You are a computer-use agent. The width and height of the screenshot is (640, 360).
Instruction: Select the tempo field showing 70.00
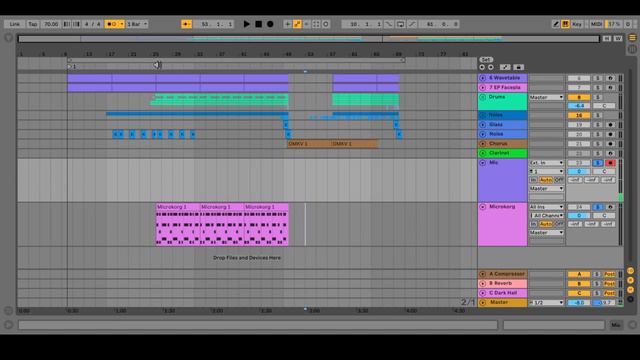[51, 24]
